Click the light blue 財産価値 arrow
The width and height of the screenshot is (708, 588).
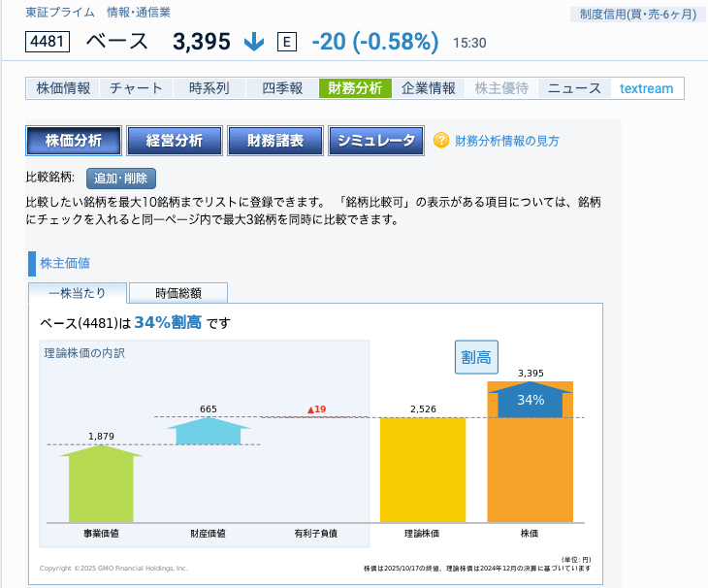point(209,431)
